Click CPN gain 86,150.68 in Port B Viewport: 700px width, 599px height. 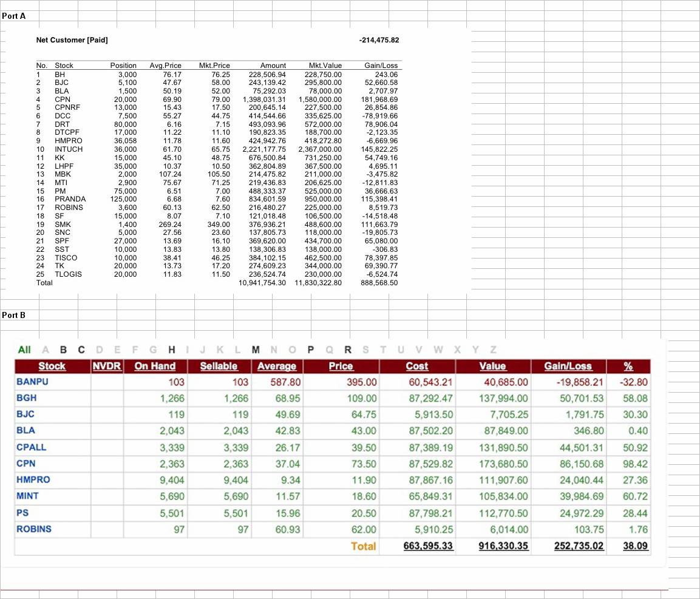pos(582,464)
